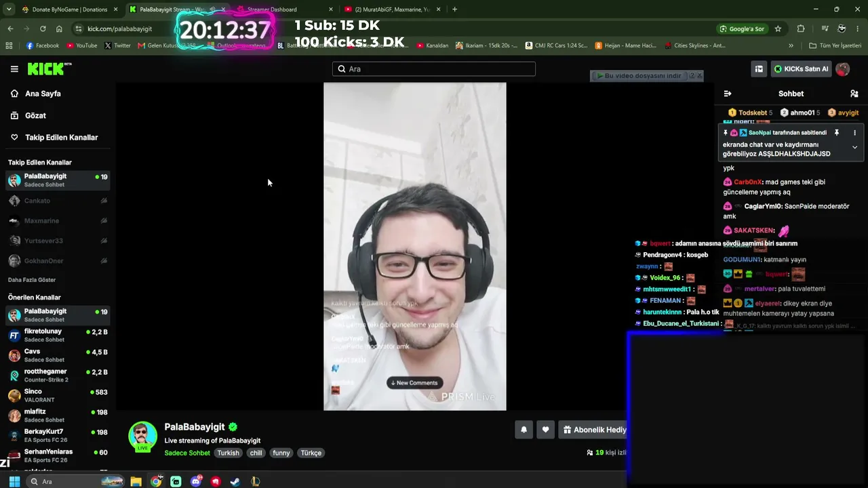Open the chat users list icon
This screenshot has height=488, width=868.
tap(854, 94)
